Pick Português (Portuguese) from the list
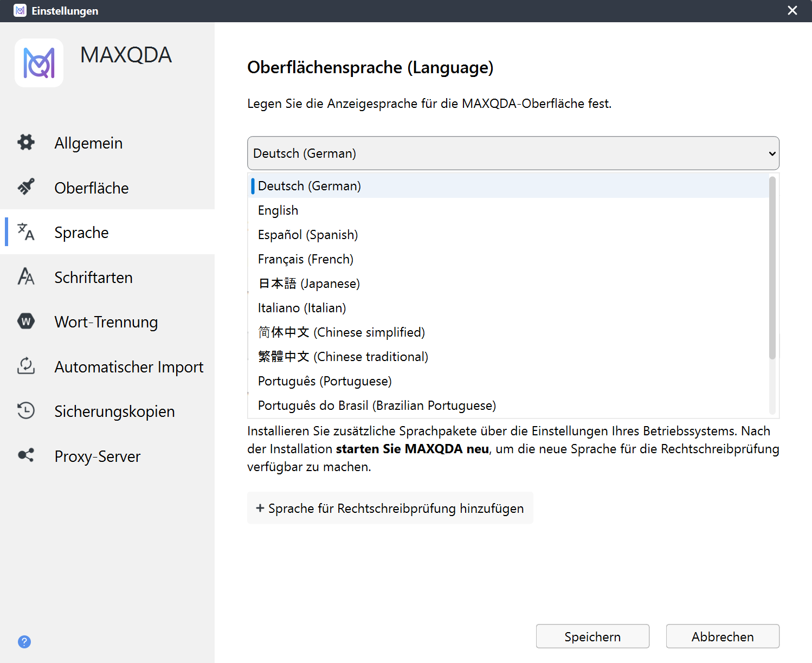The image size is (812, 663). tap(508, 381)
